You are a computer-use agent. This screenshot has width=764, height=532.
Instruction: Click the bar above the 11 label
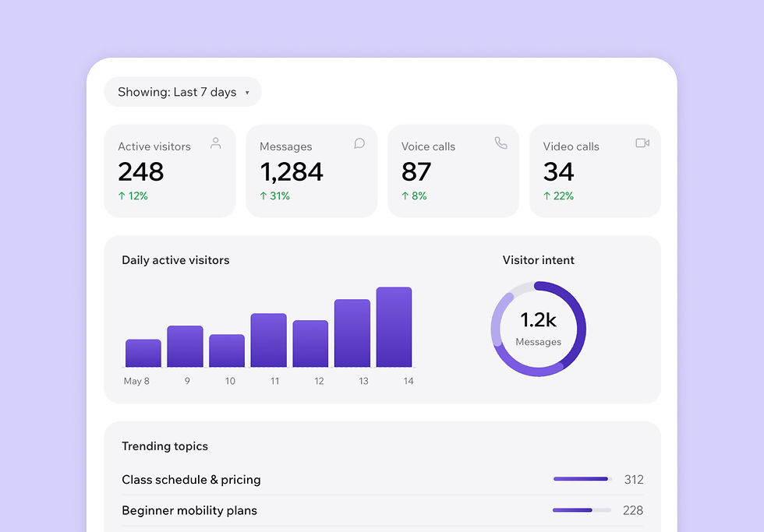click(269, 340)
